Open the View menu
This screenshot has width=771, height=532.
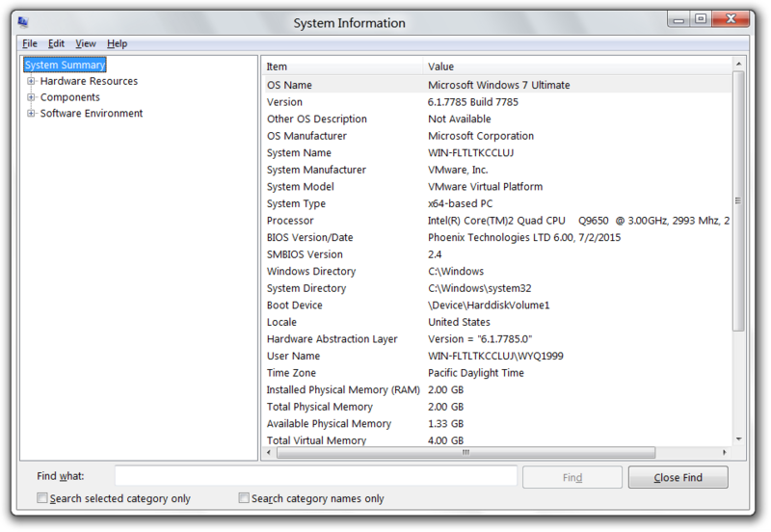click(86, 43)
